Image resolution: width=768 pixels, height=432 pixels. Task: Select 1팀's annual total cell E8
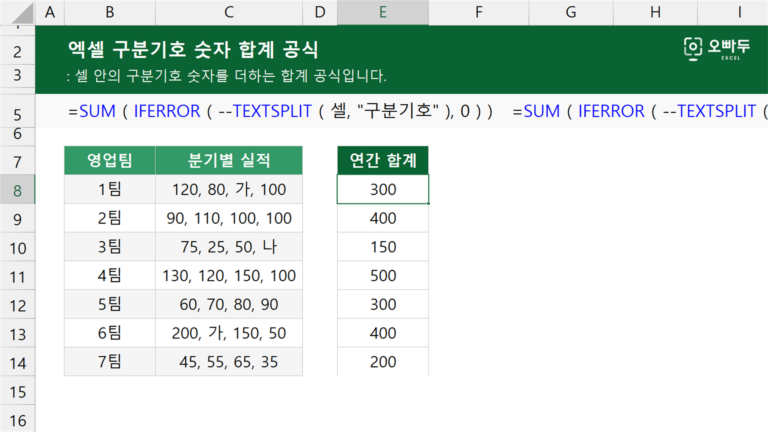[x=383, y=189]
